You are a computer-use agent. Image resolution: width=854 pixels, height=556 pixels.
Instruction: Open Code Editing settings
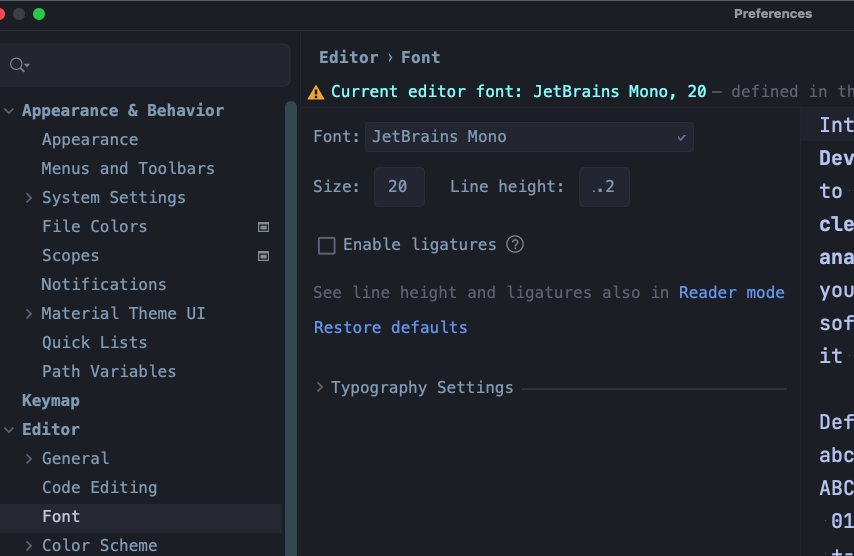tap(100, 487)
